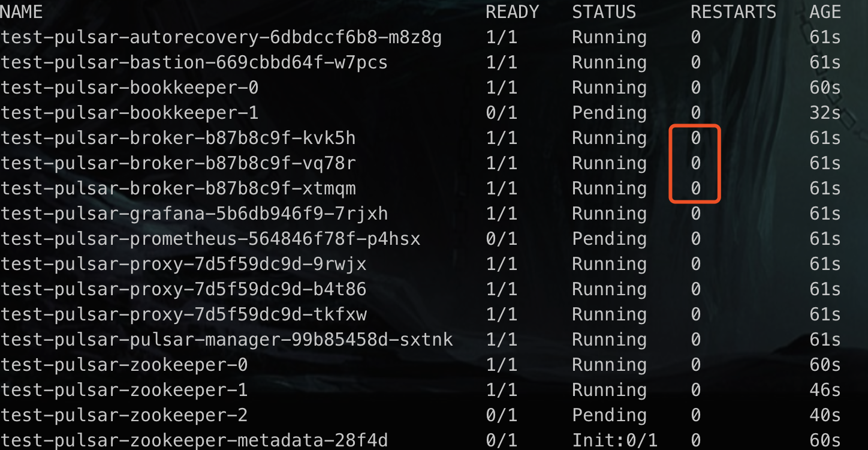
Task: Click the AGE column header
Action: 825,12
